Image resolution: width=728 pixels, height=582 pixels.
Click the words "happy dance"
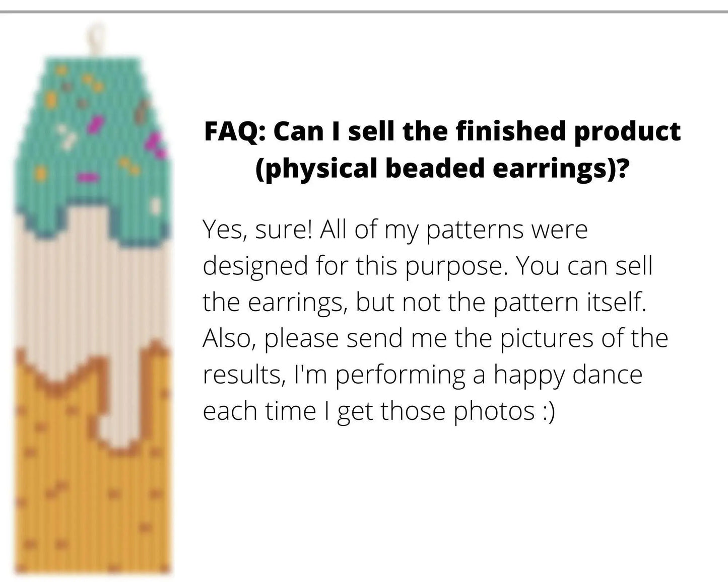(568, 375)
